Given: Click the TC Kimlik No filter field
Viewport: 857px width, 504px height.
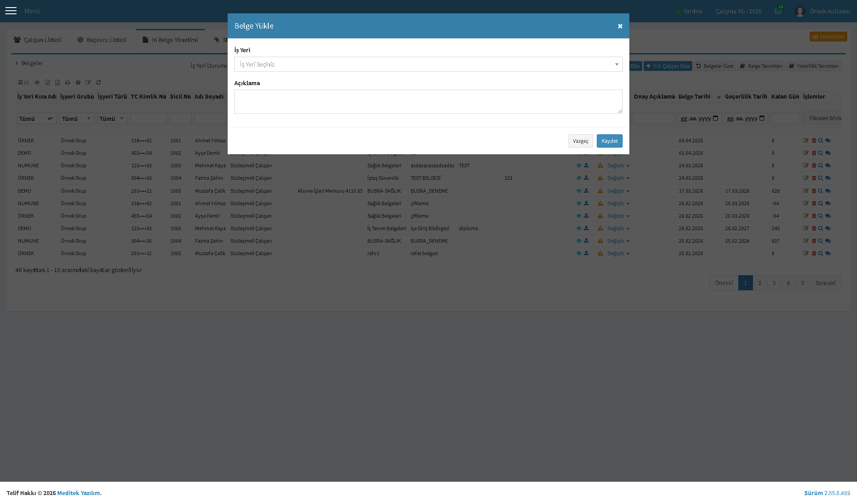Looking at the screenshot, I should [x=148, y=119].
